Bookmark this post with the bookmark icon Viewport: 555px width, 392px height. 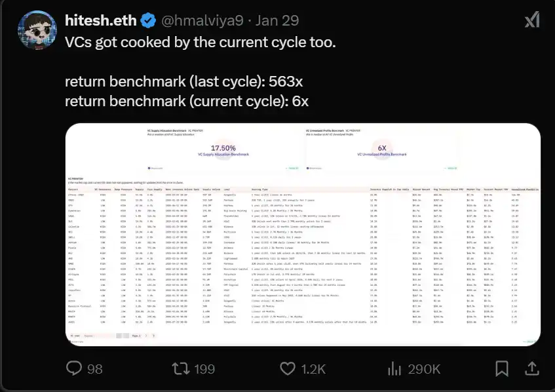[x=501, y=368]
